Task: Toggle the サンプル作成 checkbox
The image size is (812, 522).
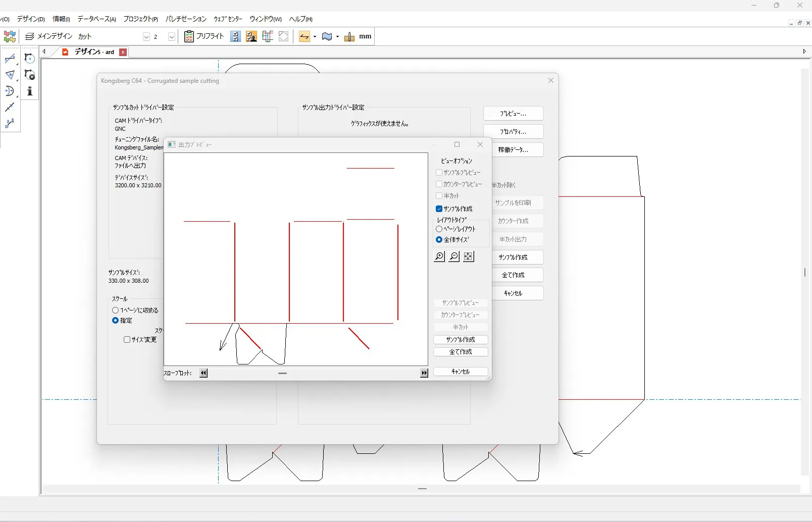Action: coord(439,208)
